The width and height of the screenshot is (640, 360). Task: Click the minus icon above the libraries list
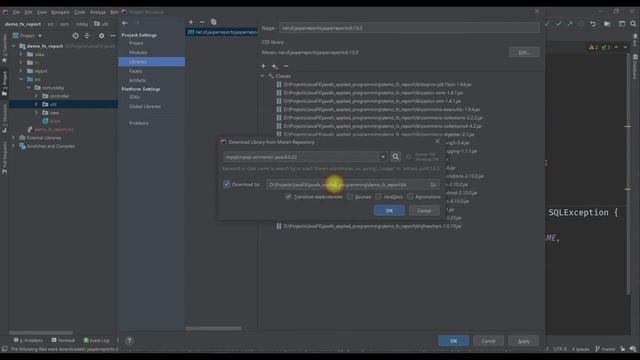point(202,22)
